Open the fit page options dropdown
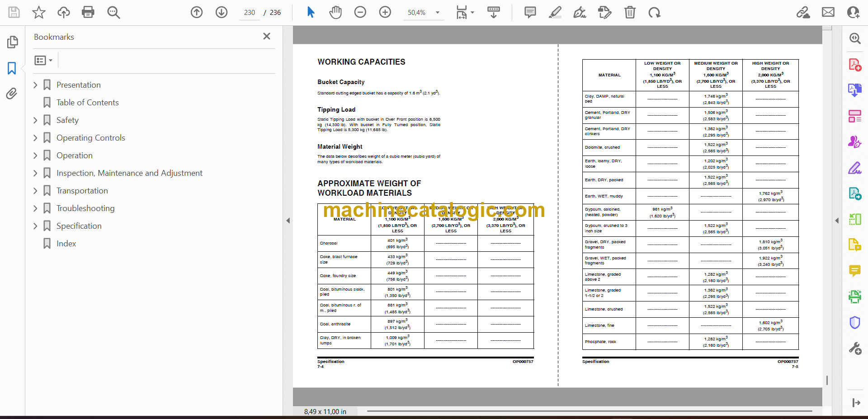868x419 pixels. pos(465,12)
